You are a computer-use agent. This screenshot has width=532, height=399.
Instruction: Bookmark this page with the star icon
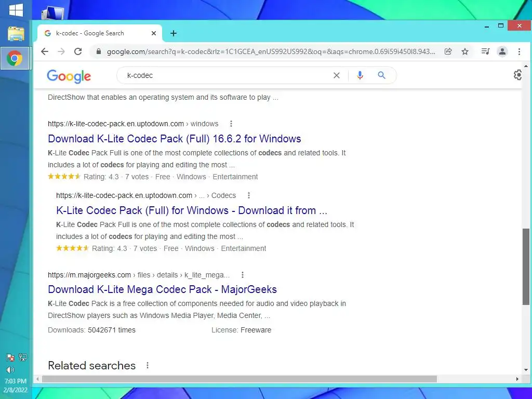465,51
